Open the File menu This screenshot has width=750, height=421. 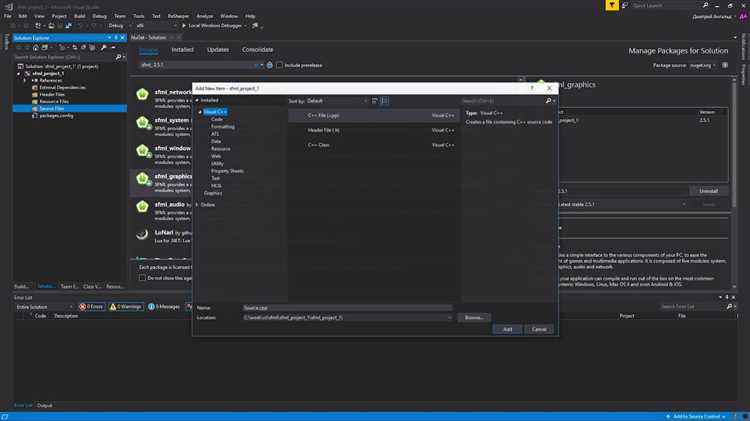[8, 16]
